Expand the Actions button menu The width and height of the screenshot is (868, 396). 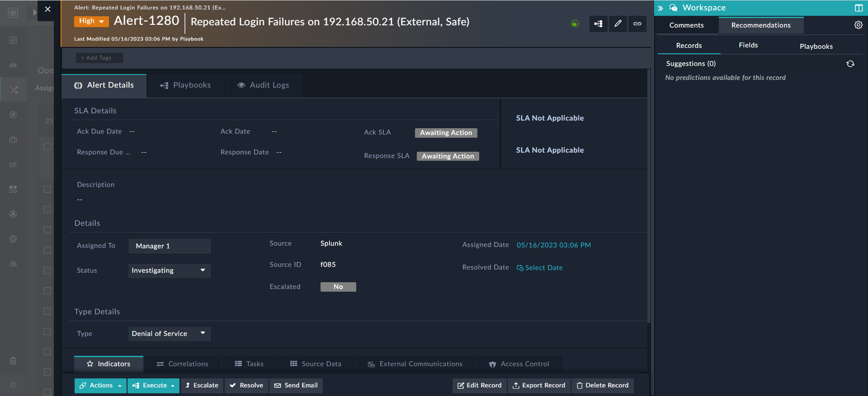click(100, 386)
